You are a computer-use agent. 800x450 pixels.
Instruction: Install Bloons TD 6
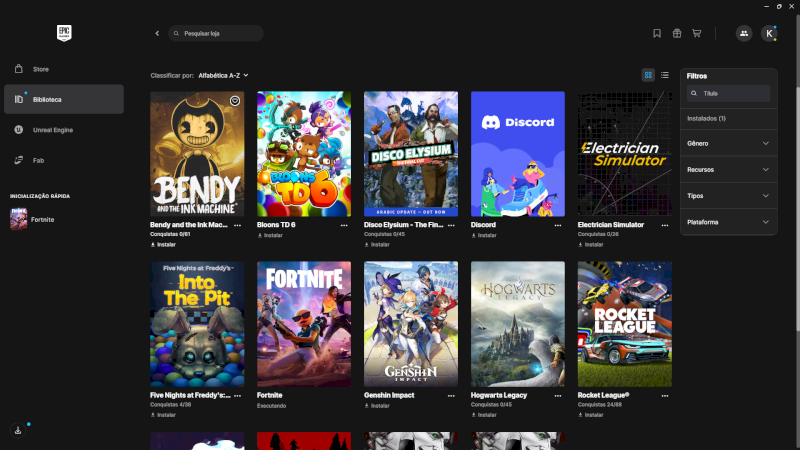[270, 236]
